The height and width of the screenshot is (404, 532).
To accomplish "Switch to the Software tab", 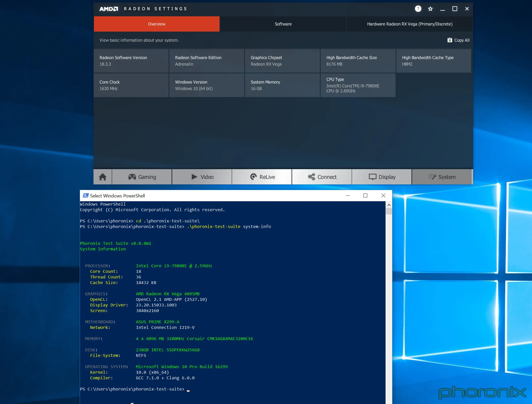I will 283,24.
